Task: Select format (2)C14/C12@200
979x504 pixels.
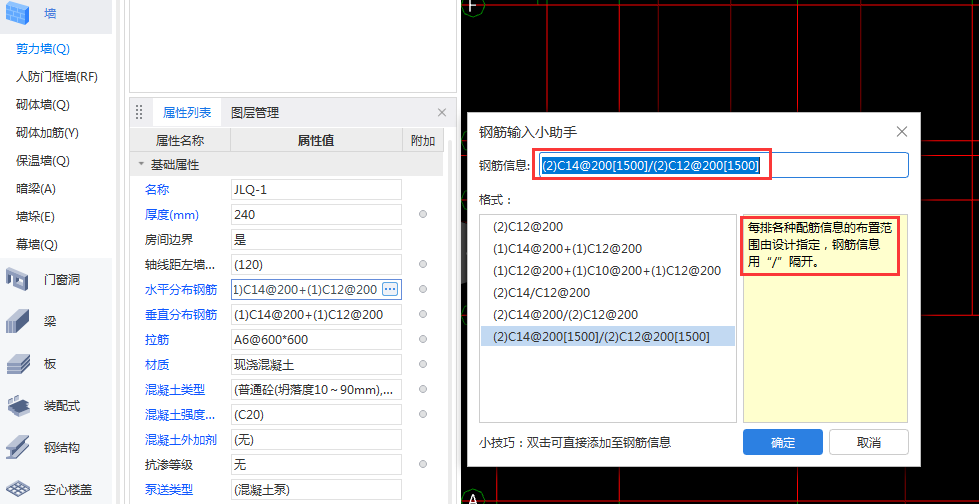Action: click(608, 292)
